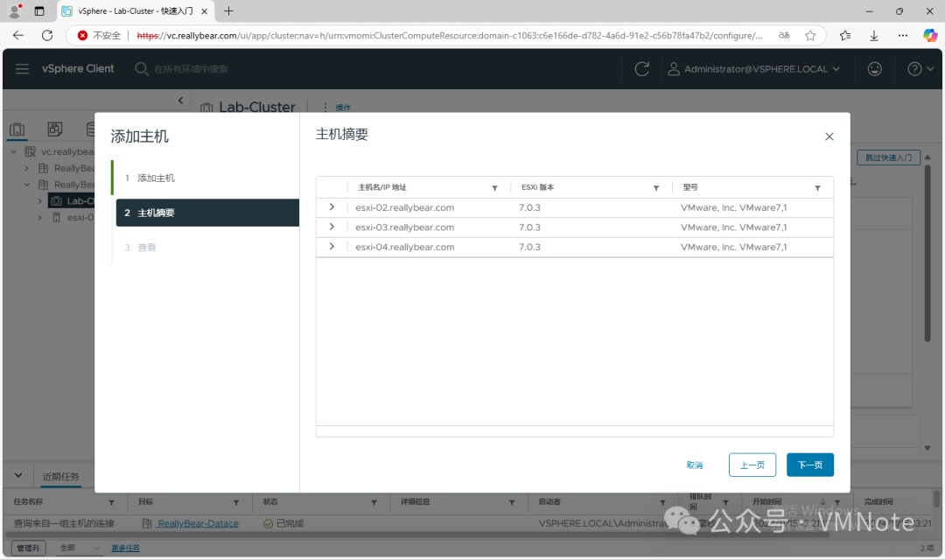Reload the browser page
The height and width of the screenshot is (560, 945).
(47, 36)
